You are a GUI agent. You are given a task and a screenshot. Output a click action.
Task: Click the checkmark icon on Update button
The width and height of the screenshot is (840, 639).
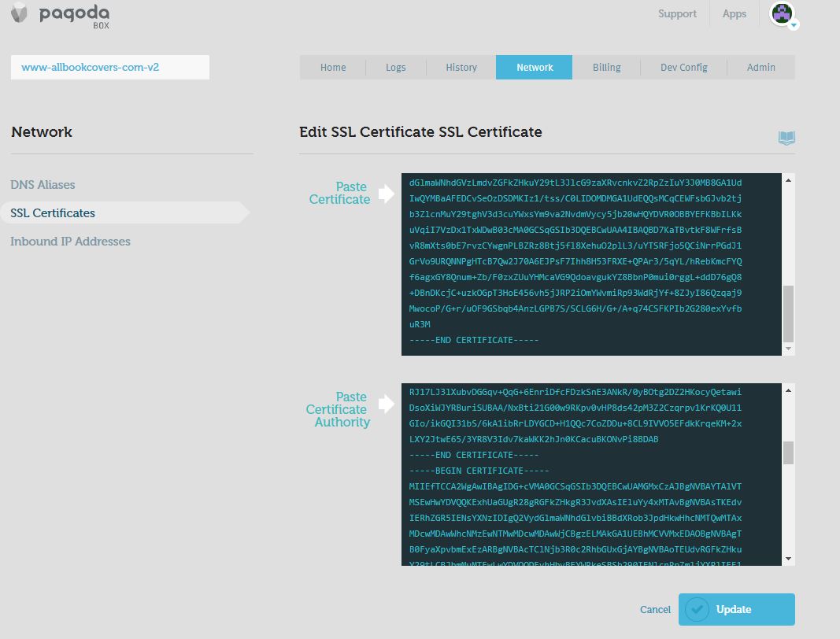coord(697,610)
